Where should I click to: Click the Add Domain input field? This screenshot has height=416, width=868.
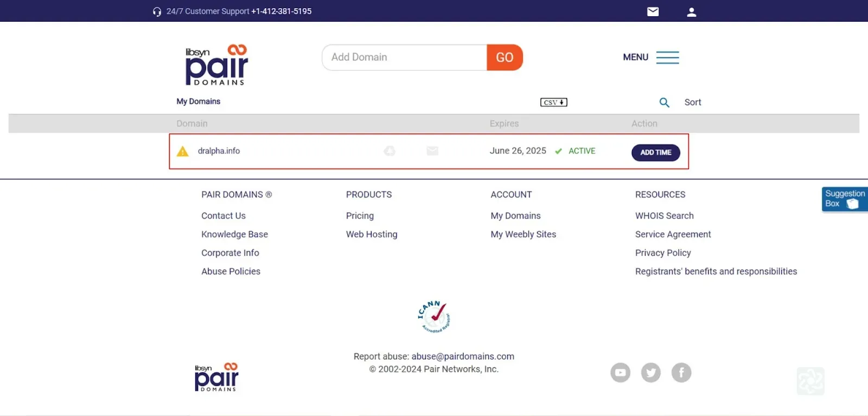tap(404, 57)
